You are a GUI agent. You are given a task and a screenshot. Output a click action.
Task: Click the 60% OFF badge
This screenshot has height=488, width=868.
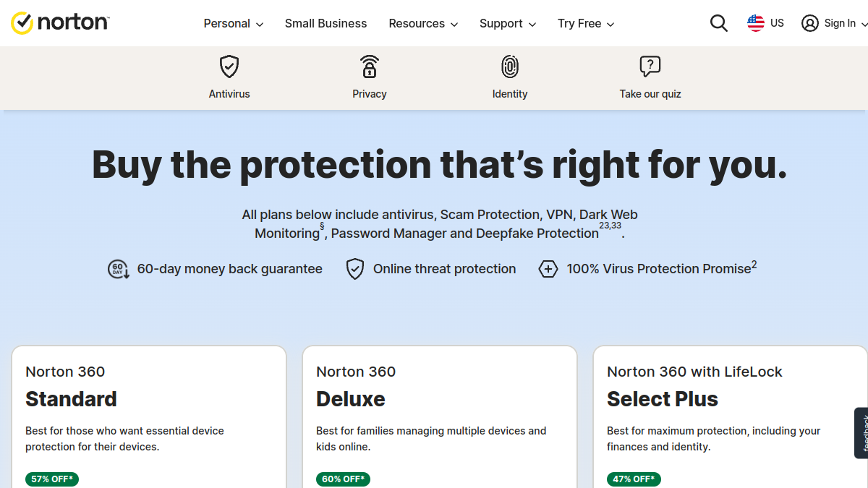click(x=343, y=479)
